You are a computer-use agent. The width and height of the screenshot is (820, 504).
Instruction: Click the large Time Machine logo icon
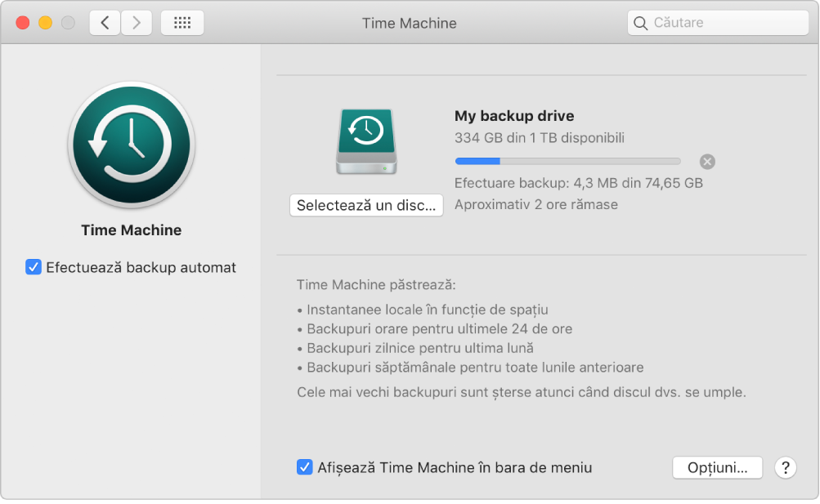coord(132,145)
